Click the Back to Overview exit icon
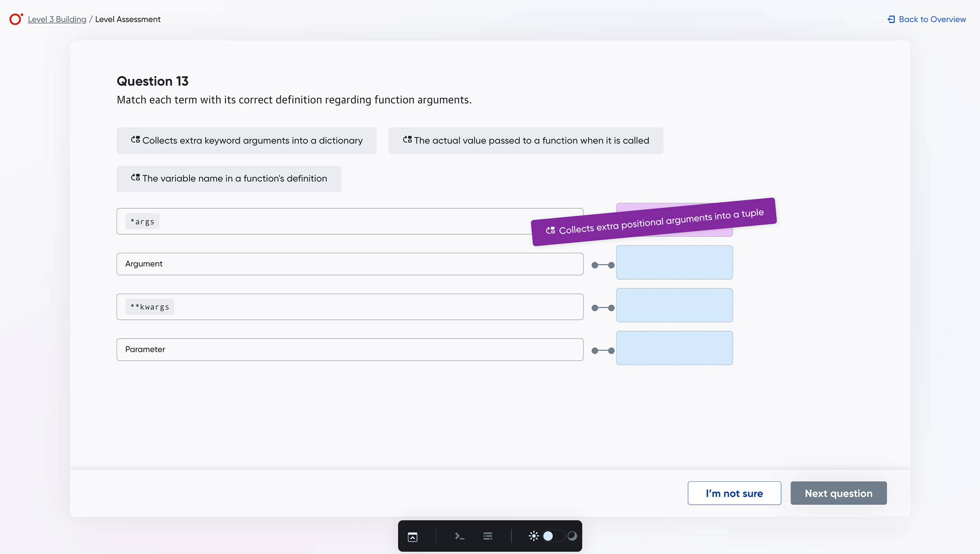This screenshot has width=980, height=554. [x=891, y=19]
